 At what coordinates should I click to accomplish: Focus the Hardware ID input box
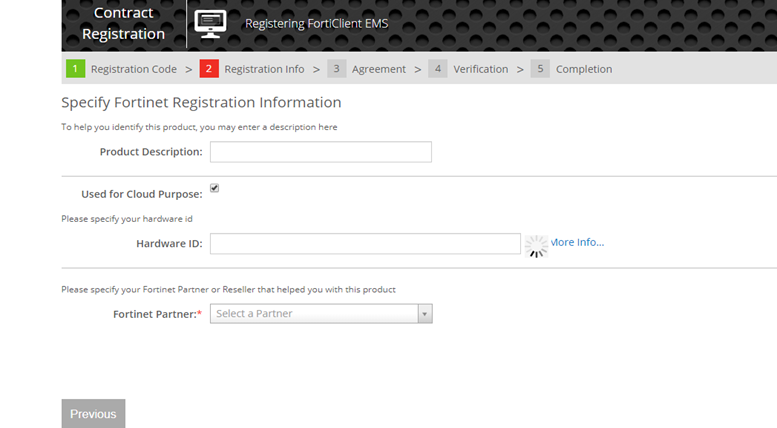365,244
